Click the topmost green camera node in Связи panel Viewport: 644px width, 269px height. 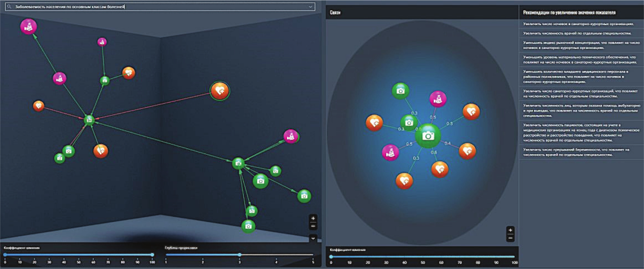tap(400, 91)
